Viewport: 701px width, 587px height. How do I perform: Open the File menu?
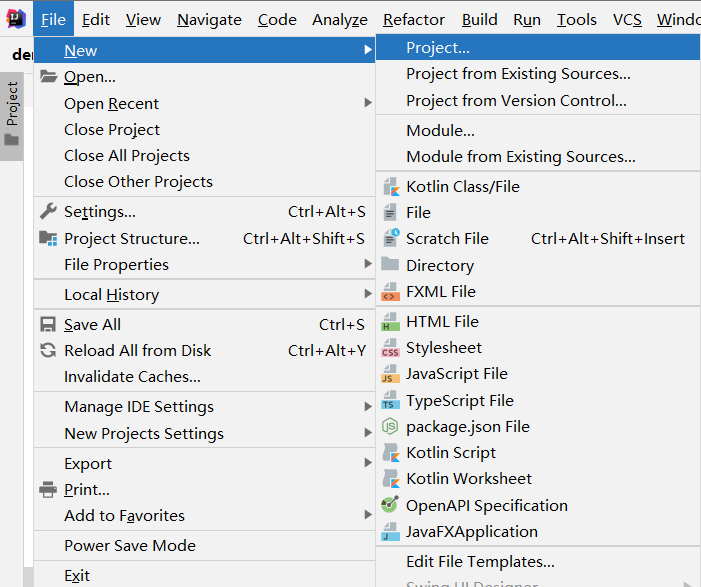click(53, 19)
